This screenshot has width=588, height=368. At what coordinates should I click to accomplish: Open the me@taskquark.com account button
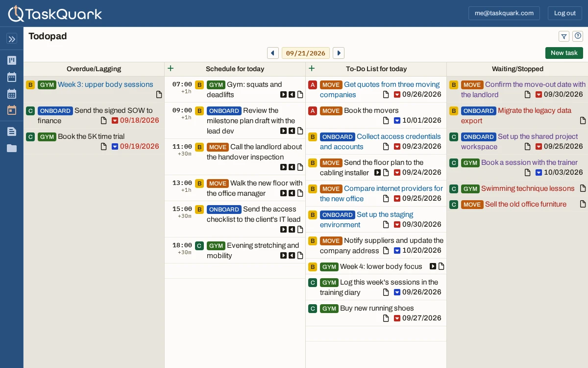coord(504,13)
